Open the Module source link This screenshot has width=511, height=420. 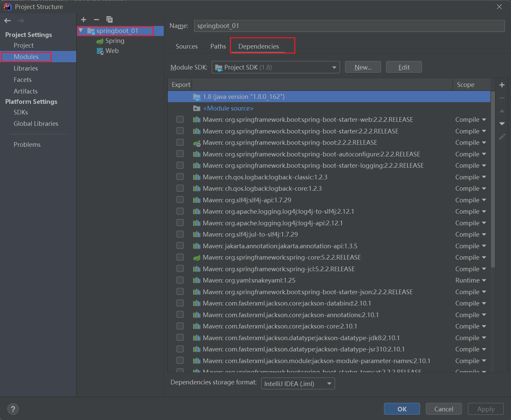[228, 108]
